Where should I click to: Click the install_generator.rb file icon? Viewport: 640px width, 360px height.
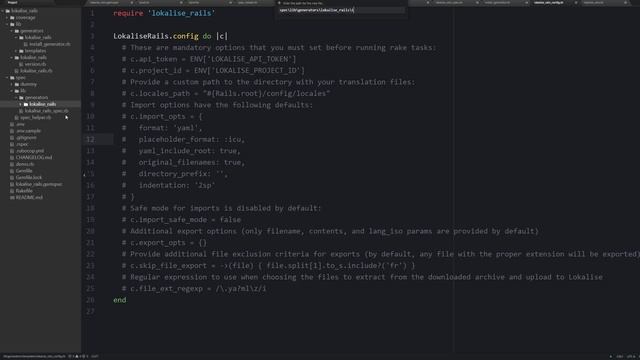coord(26,44)
